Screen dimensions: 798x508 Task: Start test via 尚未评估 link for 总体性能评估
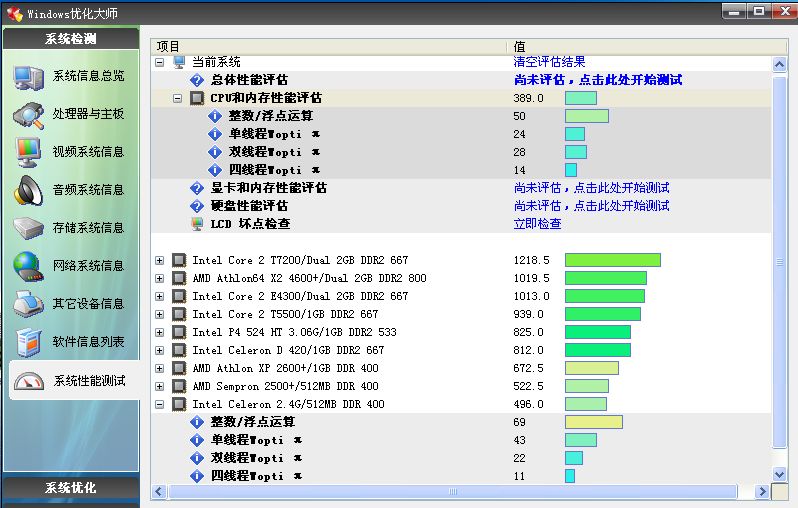[x=598, y=80]
